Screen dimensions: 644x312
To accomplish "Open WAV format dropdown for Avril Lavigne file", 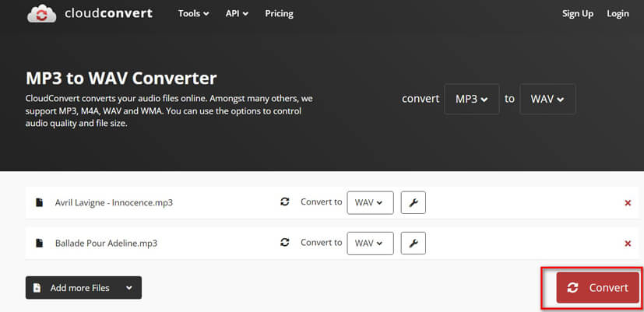I will 370,202.
